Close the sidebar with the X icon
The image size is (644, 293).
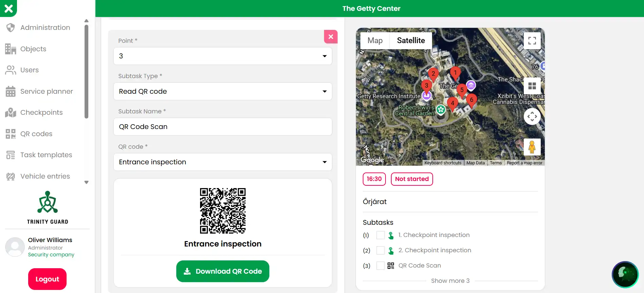[x=8, y=8]
